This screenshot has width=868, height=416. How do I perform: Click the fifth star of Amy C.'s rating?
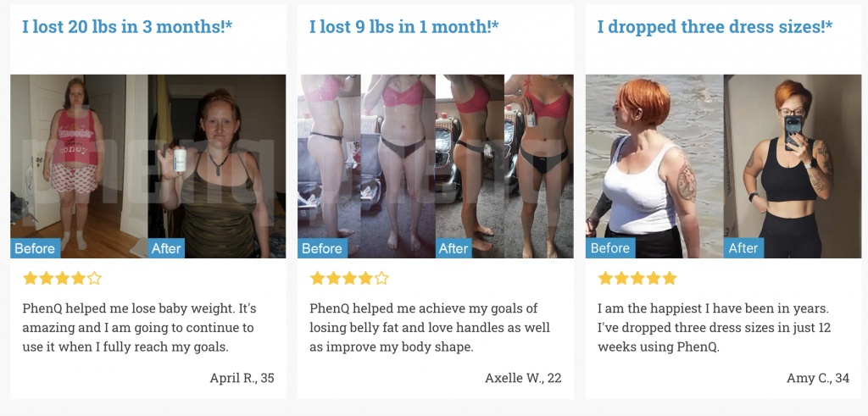[x=670, y=278]
